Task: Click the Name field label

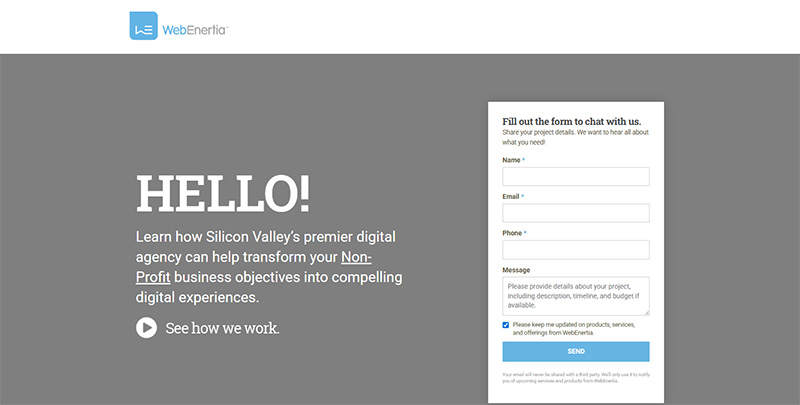Action: click(x=511, y=160)
